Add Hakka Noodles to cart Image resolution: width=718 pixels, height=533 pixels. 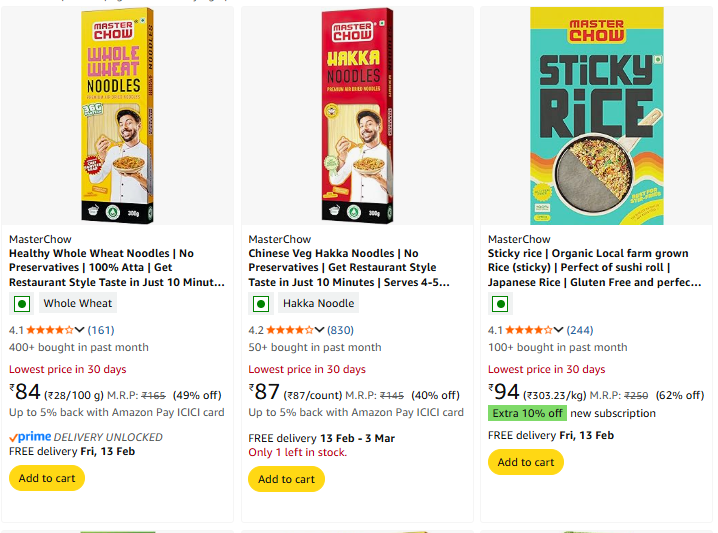(x=286, y=479)
